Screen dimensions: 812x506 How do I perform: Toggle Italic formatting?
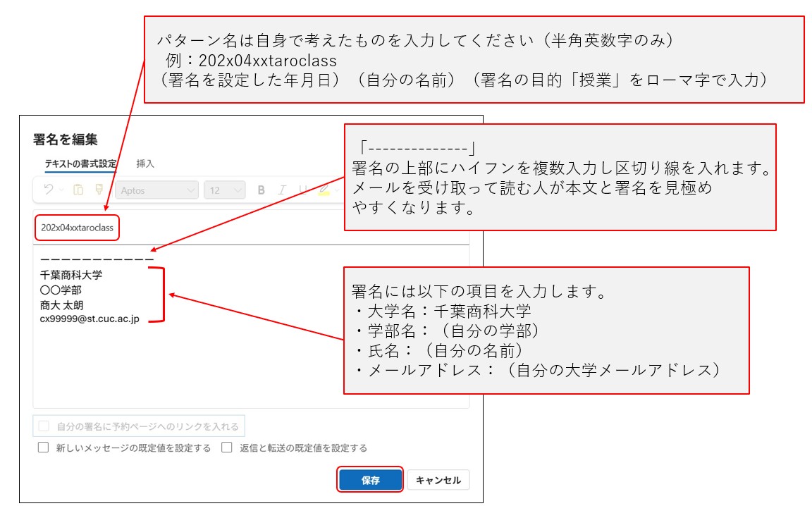(282, 190)
